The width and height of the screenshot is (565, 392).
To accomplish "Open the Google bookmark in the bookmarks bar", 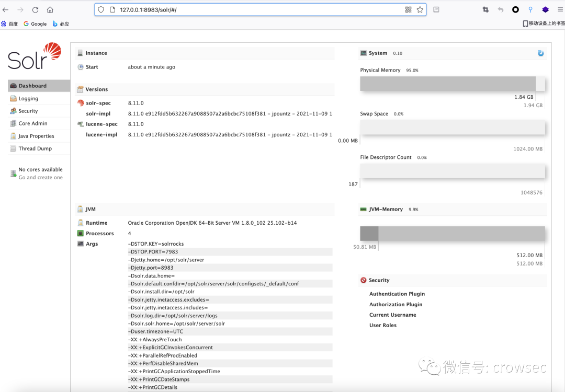I will [x=35, y=24].
